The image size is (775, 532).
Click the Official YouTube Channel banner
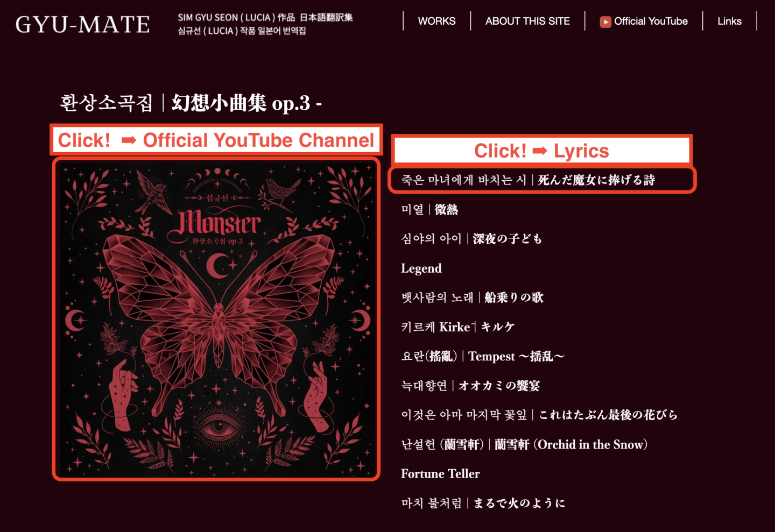click(216, 140)
